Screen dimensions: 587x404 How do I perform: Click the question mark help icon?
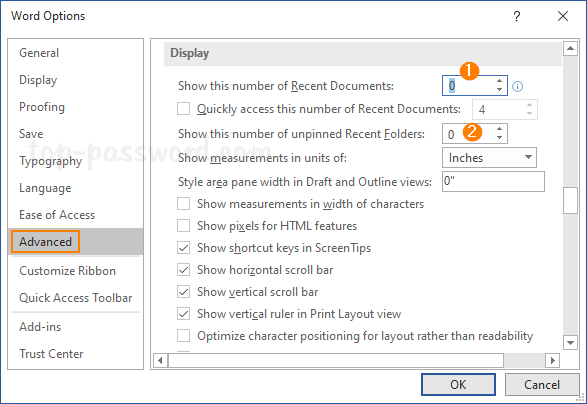coord(517,16)
